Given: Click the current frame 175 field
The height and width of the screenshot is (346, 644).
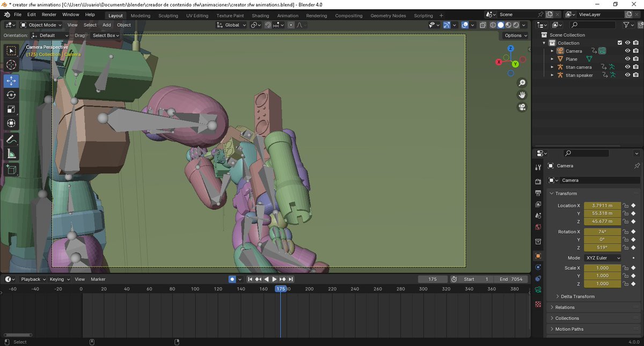Looking at the screenshot, I should (x=433, y=279).
